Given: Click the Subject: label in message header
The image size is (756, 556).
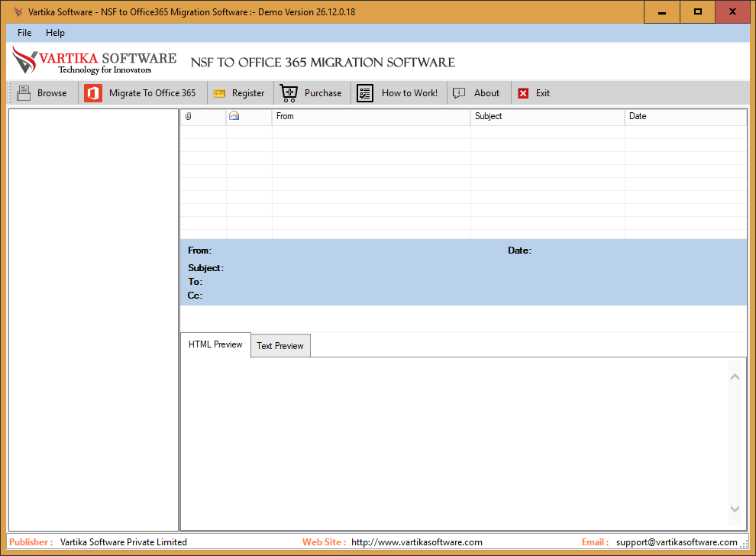Looking at the screenshot, I should 206,268.
